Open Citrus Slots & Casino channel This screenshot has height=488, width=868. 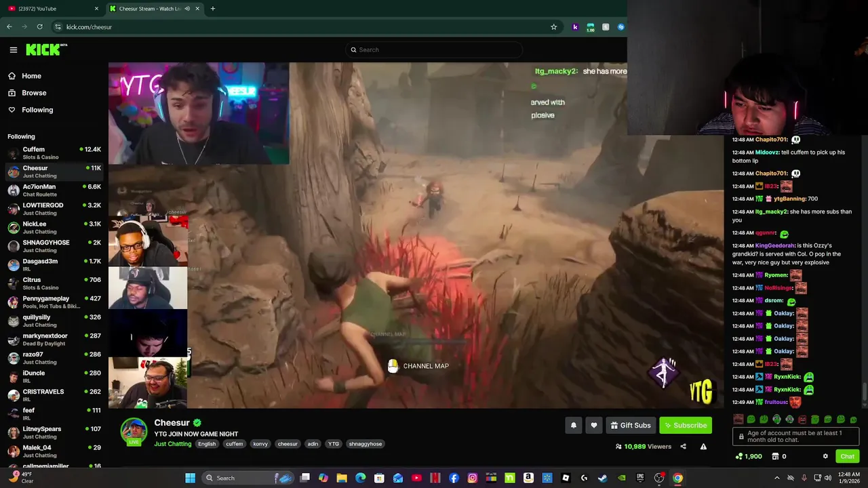click(54, 283)
